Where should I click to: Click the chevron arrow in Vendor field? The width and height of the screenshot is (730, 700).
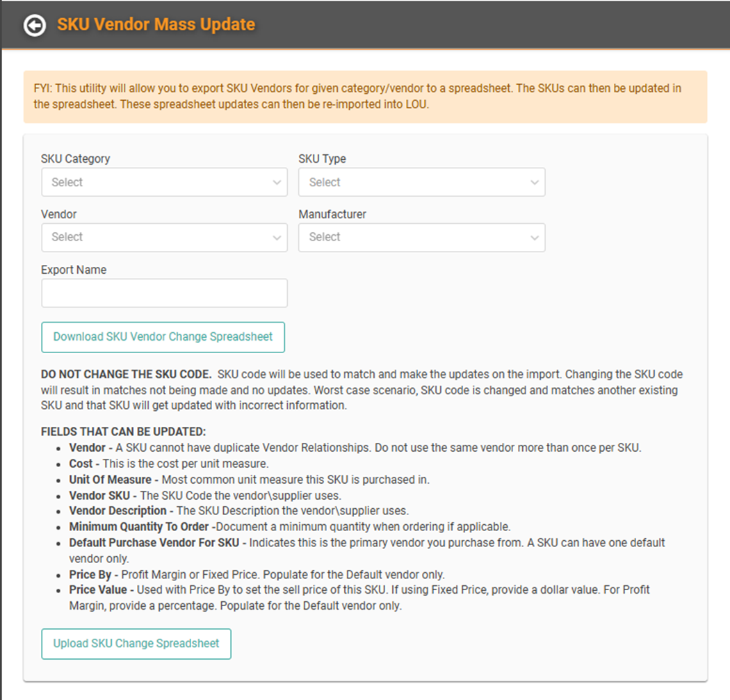point(277,238)
